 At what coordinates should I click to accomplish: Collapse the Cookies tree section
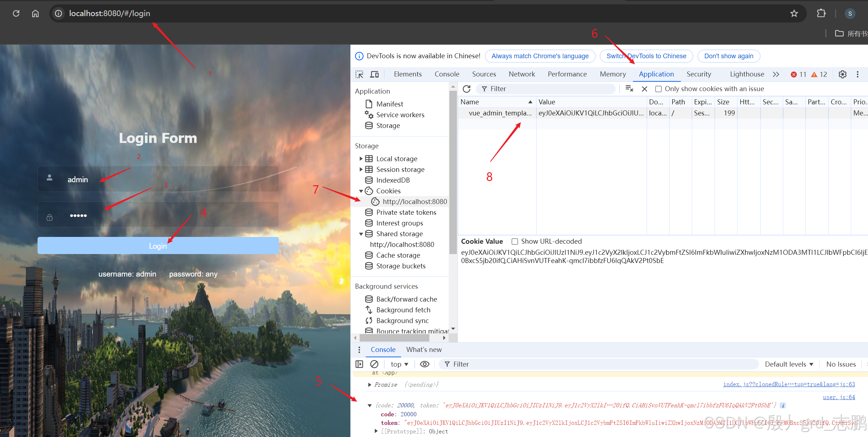[x=361, y=191]
